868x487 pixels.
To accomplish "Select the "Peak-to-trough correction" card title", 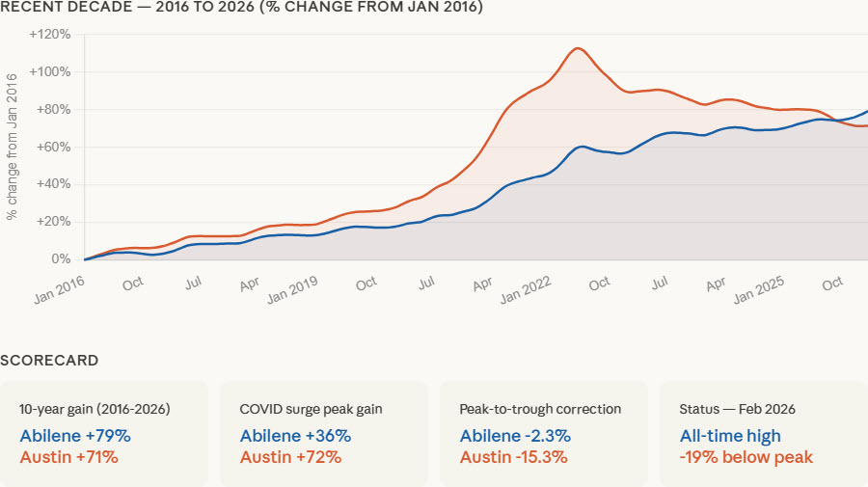I will (x=541, y=409).
